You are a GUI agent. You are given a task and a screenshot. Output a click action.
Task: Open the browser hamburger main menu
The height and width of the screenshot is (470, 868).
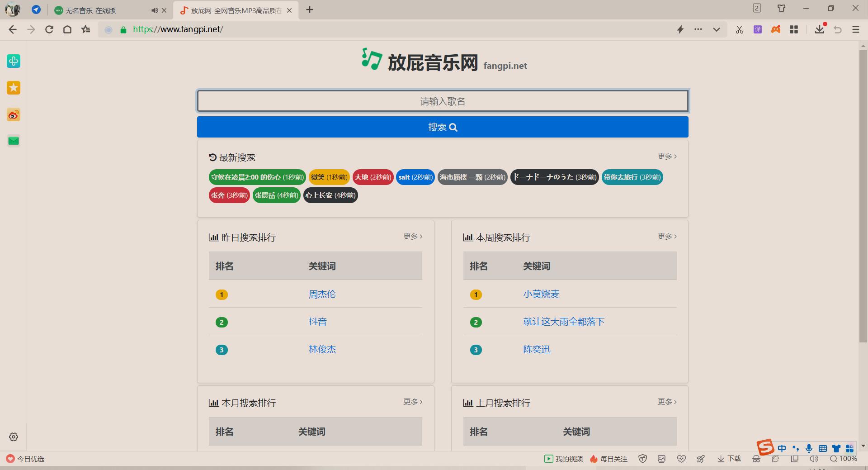coord(855,30)
